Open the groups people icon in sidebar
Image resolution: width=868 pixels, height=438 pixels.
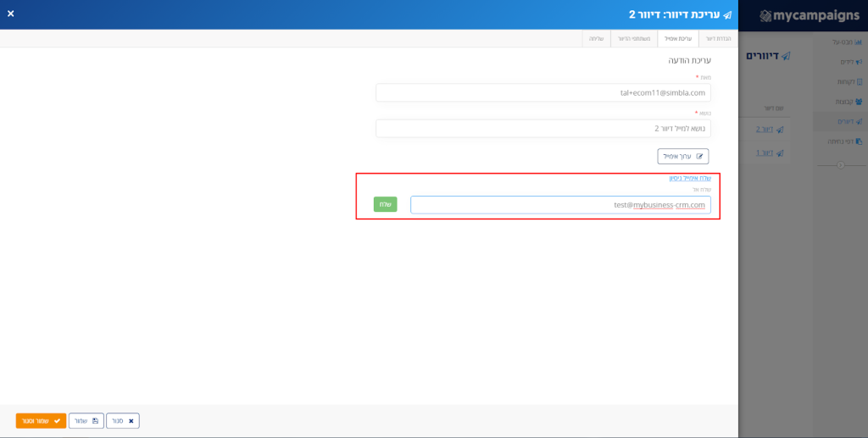coord(859,102)
